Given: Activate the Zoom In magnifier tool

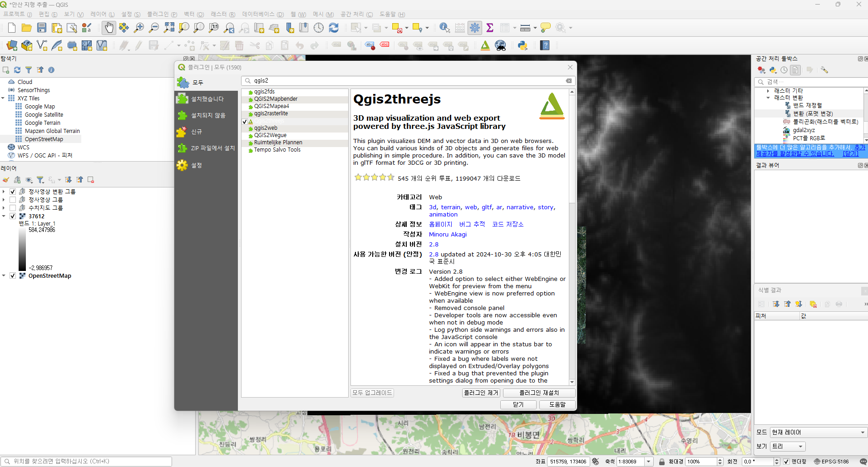Looking at the screenshot, I should click(x=139, y=28).
